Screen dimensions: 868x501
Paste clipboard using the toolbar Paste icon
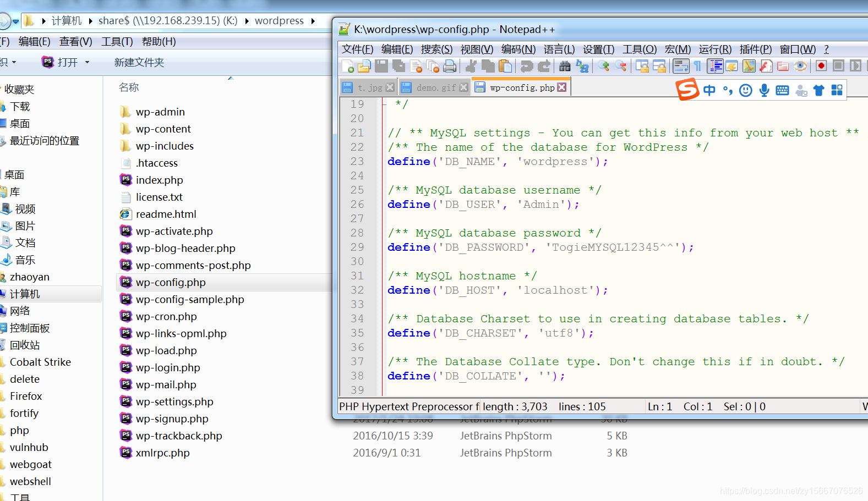[x=505, y=67]
